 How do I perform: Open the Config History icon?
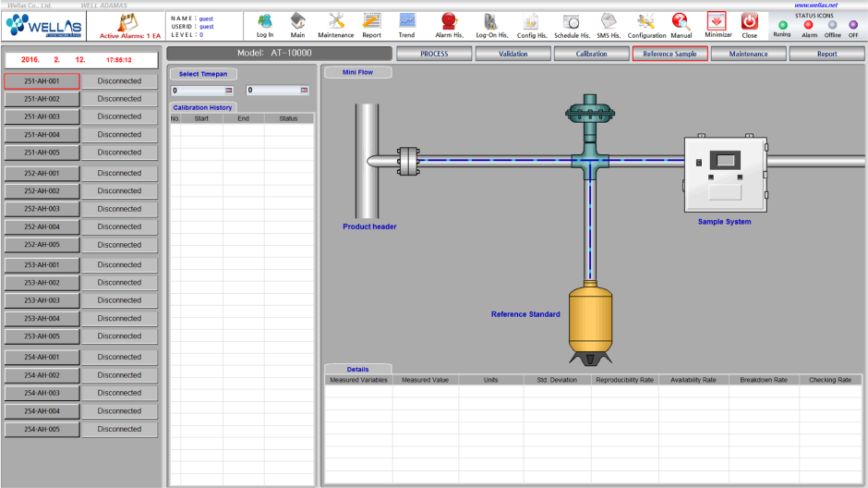click(x=531, y=21)
